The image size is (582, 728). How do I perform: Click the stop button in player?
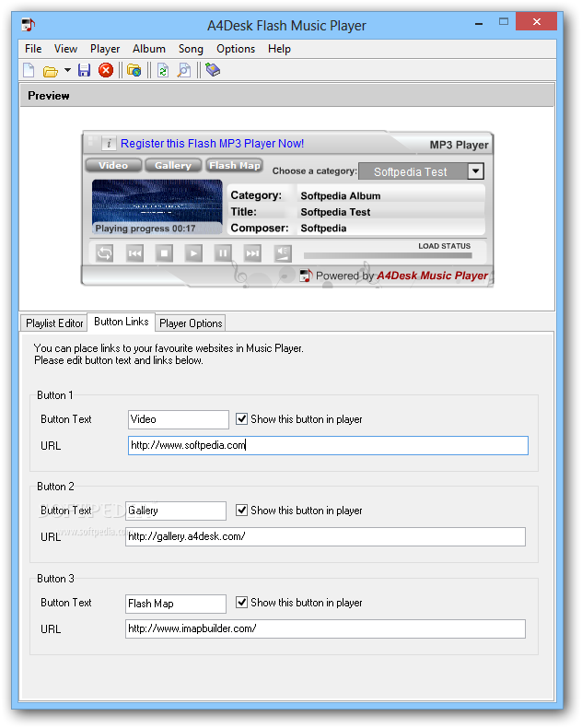(x=164, y=253)
